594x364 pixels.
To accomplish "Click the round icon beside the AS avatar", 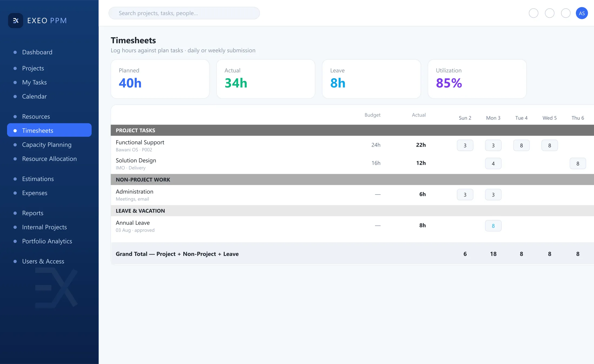I will [566, 13].
